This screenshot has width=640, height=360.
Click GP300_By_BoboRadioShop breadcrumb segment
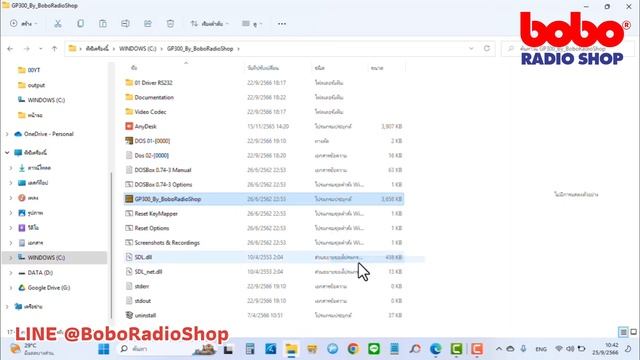coord(200,49)
